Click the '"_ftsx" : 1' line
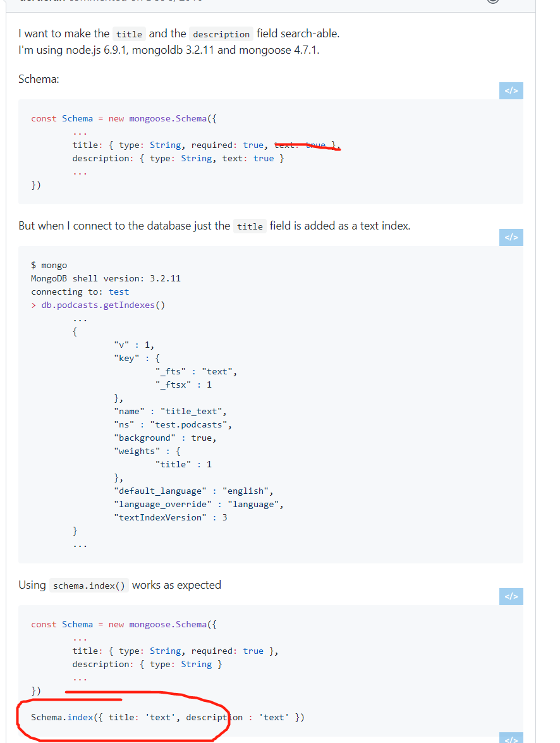The width and height of the screenshot is (560, 743). (183, 384)
